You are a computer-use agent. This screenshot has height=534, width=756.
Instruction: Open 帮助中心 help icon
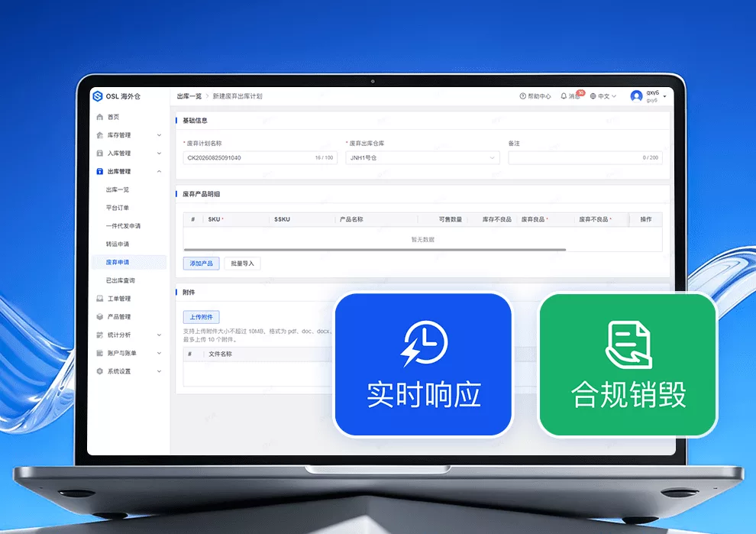click(522, 96)
